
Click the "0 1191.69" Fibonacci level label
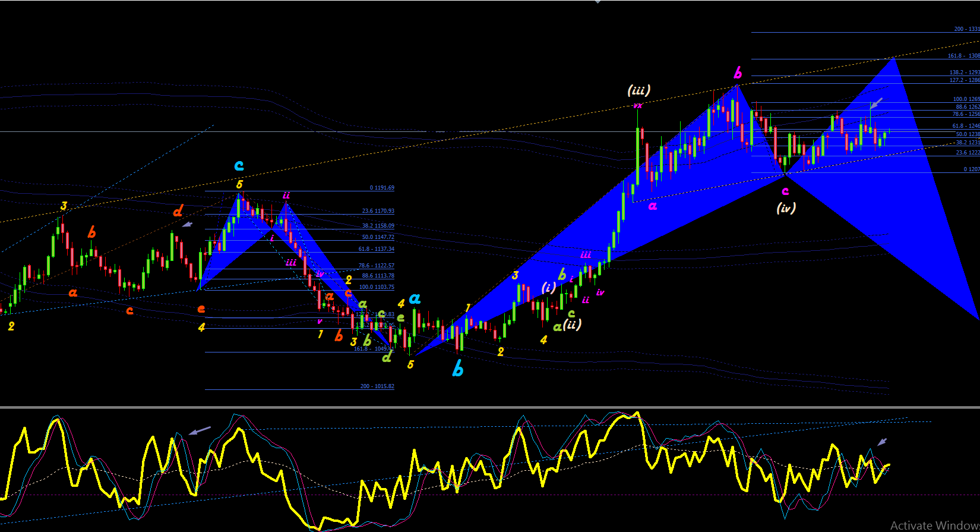click(382, 188)
